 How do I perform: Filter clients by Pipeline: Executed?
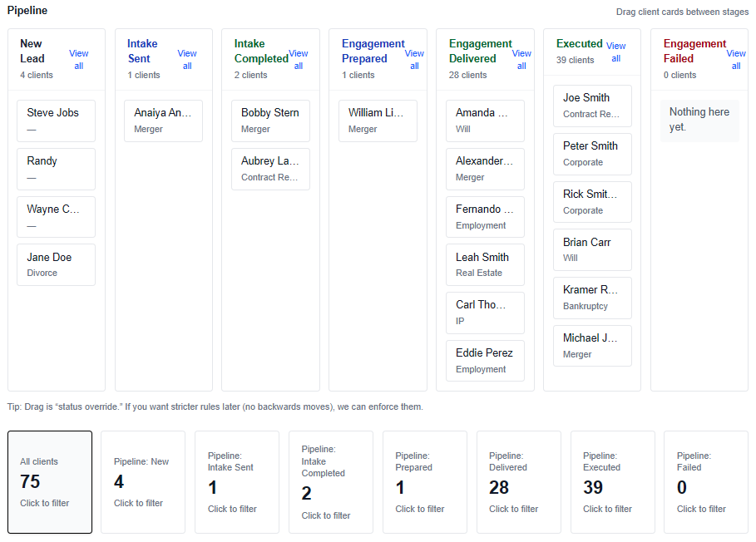click(613, 482)
